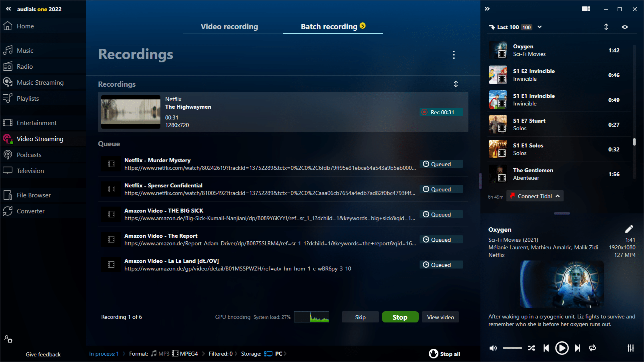Toggle sort order of Recordings list
This screenshot has height=362, width=644.
coord(456,84)
